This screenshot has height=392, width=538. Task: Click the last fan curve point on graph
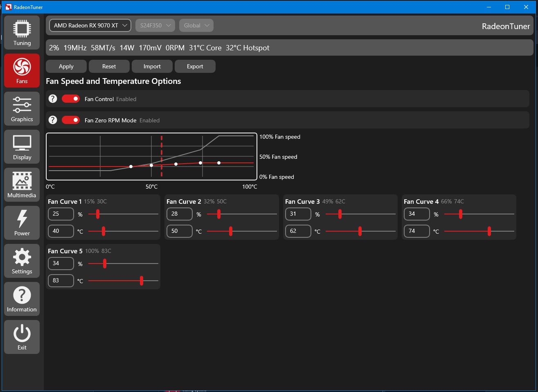pos(219,163)
